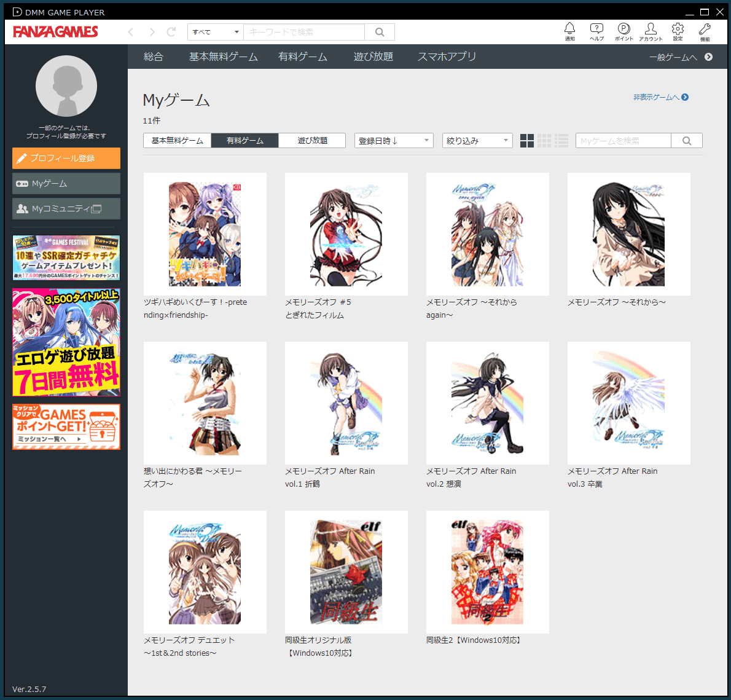This screenshot has height=700, width=731.
Task: Go back with the left arrow
Action: [131, 32]
